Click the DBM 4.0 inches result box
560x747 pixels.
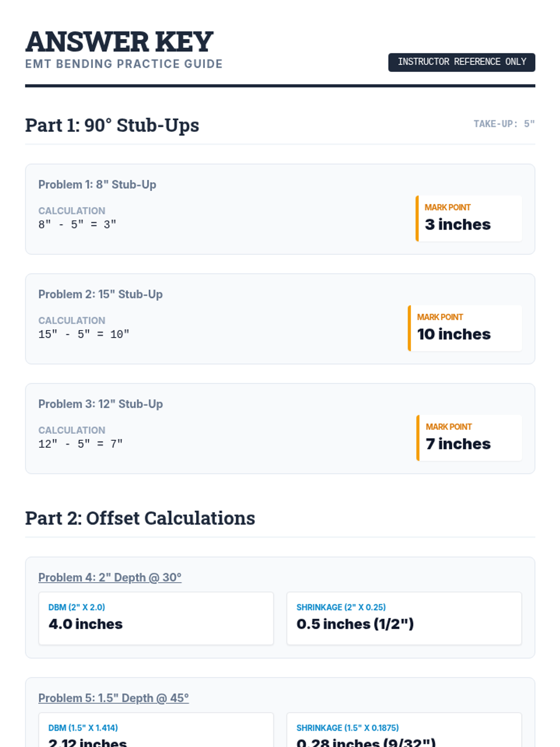click(156, 618)
